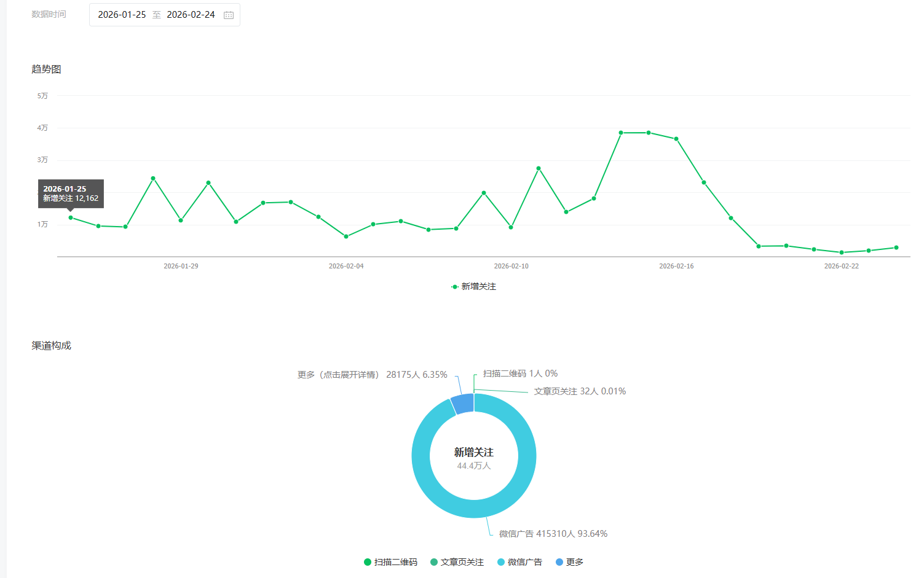The width and height of the screenshot is (924, 578).
Task: Click the calendar icon in date range
Action: 229,15
